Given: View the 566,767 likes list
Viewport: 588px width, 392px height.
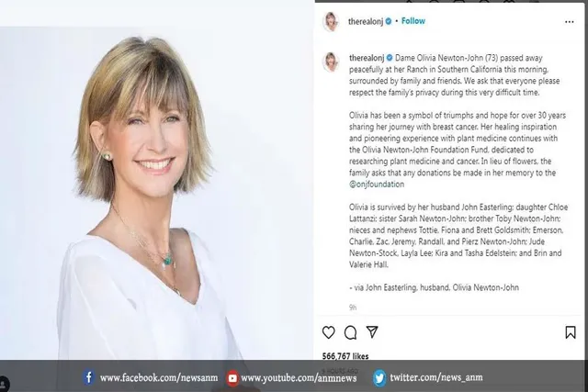Looking at the screenshot, I should [345, 356].
